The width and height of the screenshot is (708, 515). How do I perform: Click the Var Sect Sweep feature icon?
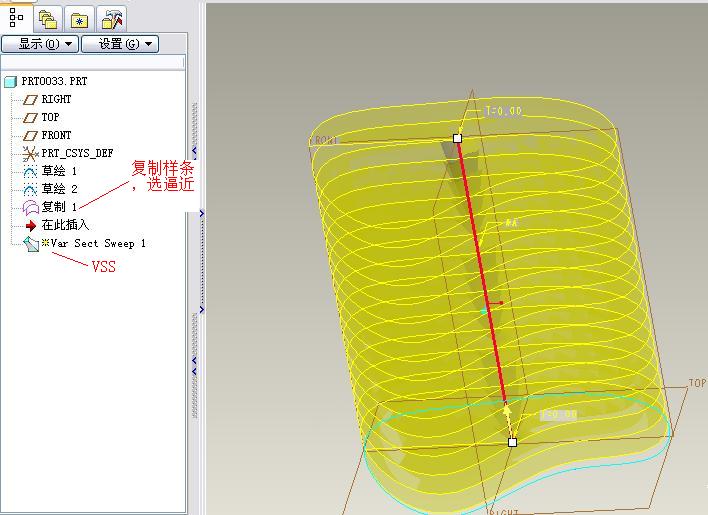click(31, 244)
